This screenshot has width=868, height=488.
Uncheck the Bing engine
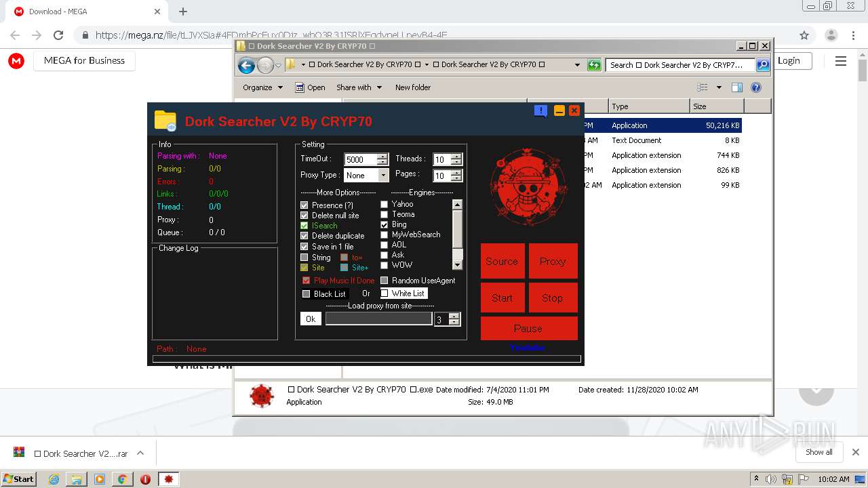tap(384, 224)
